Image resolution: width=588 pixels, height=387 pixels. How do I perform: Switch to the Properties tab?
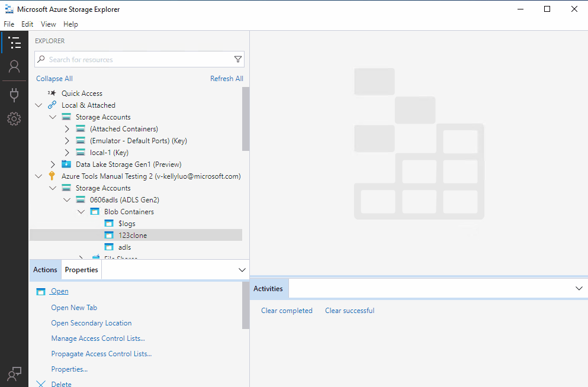81,269
